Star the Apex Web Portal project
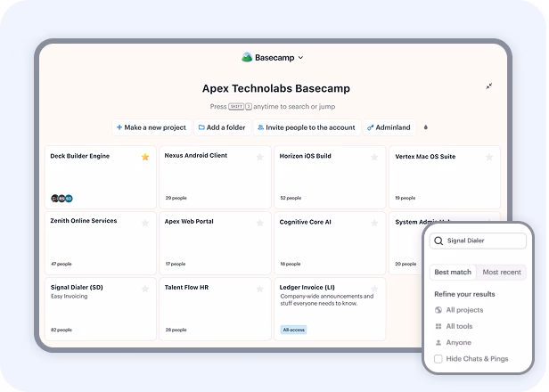This screenshot has width=549, height=392. click(x=260, y=223)
